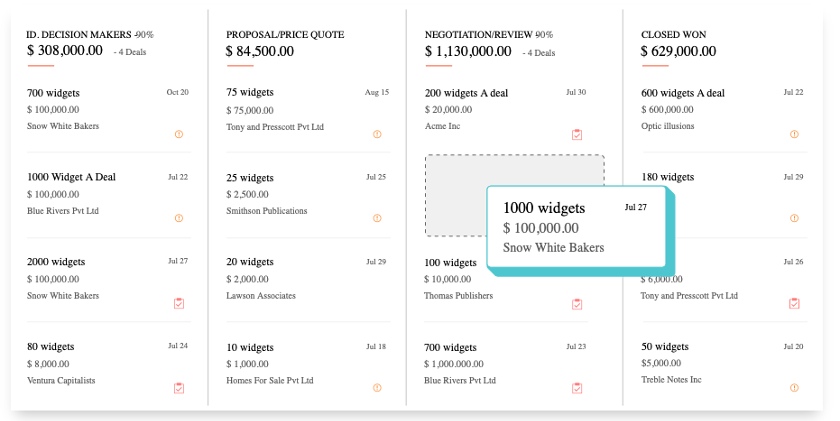Click warning icon on 1000 Widget A Deal card
The image size is (840, 421).
(x=179, y=218)
